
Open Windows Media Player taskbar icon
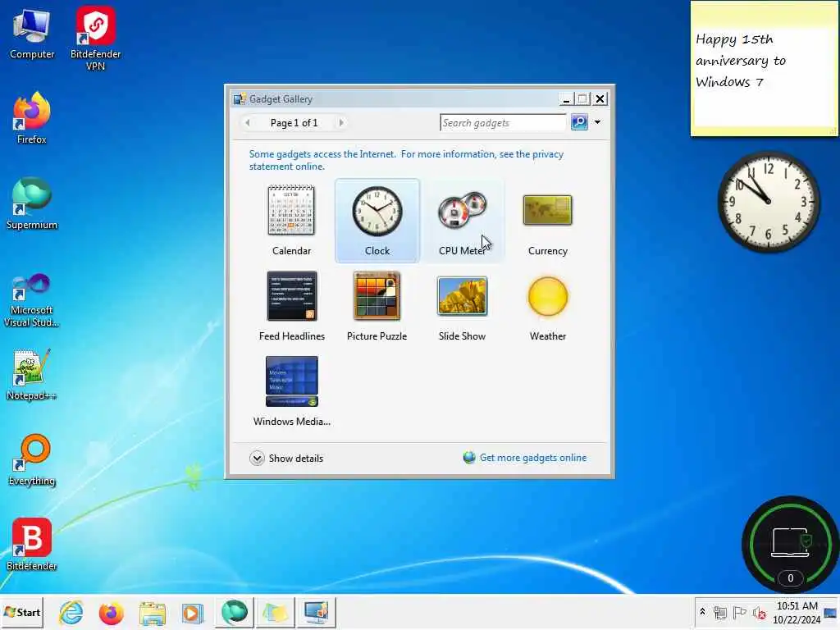[192, 612]
